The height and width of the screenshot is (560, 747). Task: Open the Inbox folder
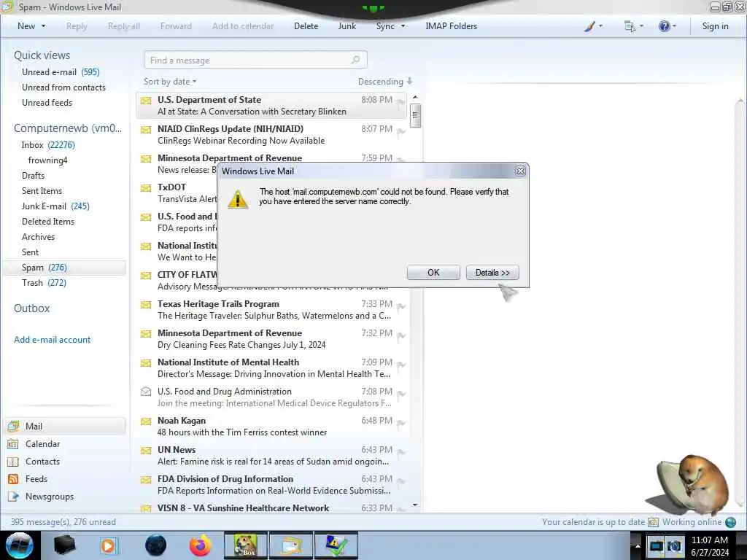point(48,145)
